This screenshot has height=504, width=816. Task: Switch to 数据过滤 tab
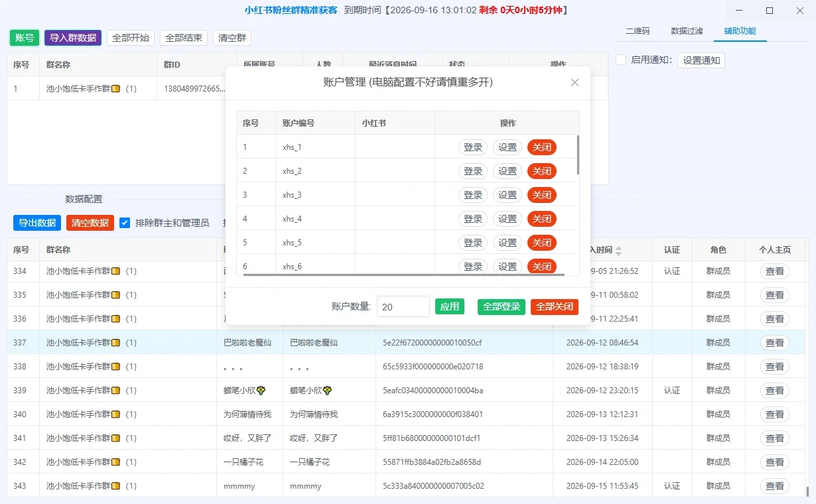[687, 31]
